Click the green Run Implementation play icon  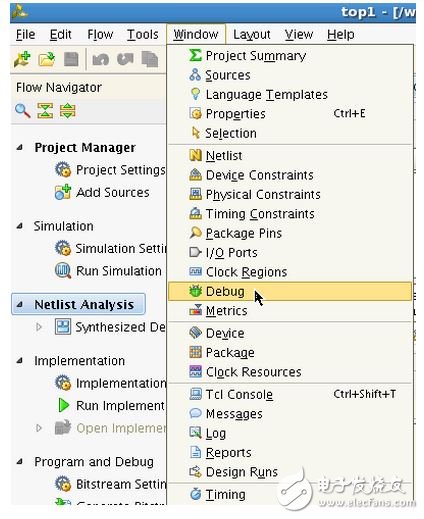click(x=63, y=405)
